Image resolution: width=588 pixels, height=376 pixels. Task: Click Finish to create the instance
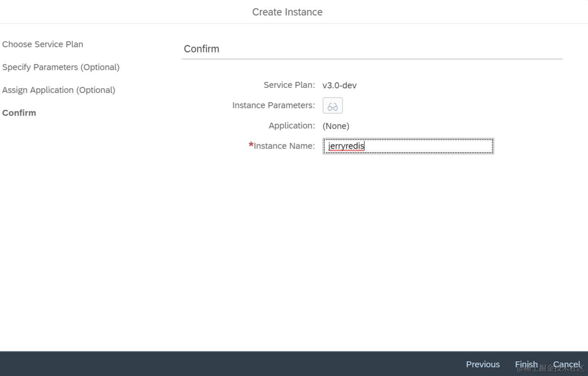pyautogui.click(x=526, y=364)
